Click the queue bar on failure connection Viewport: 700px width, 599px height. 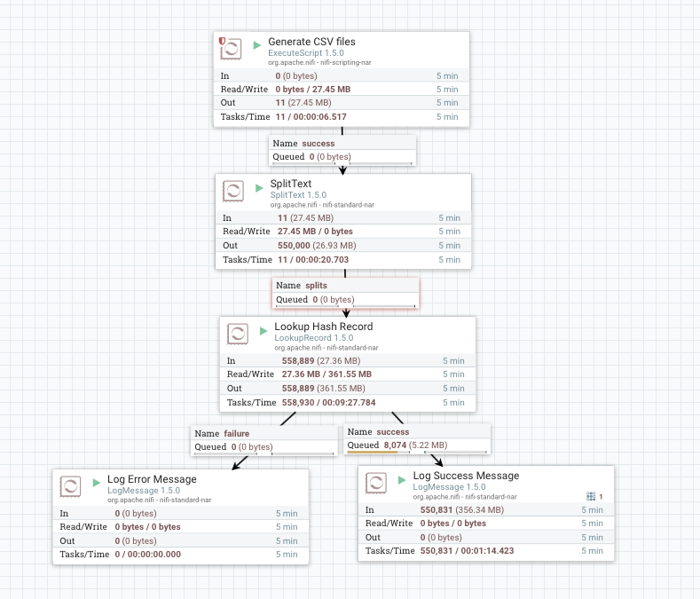pos(264,453)
